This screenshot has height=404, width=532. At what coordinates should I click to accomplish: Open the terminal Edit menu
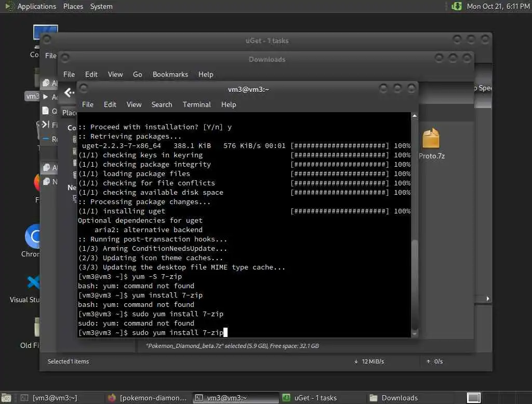110,104
